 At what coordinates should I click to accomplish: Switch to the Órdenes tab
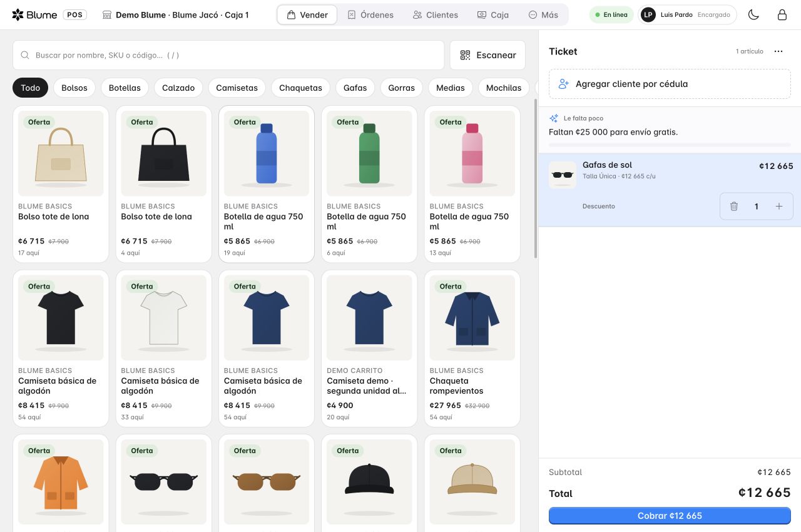coord(370,14)
